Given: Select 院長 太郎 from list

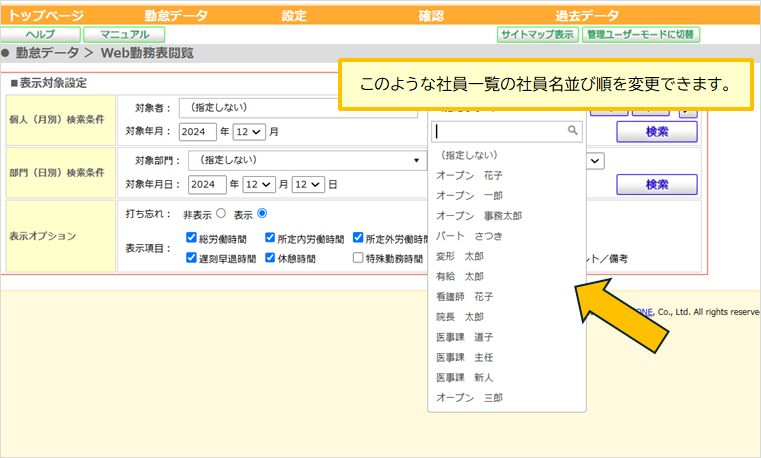Looking at the screenshot, I should point(507,317).
